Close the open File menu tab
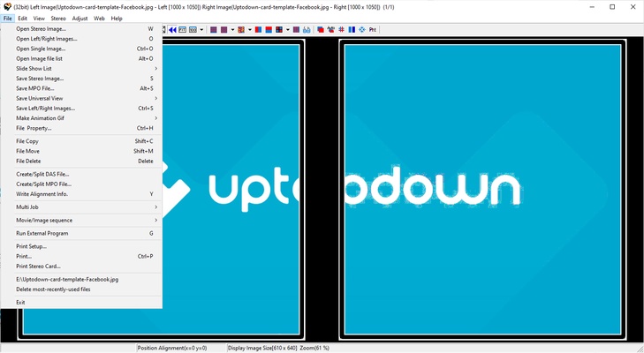644x353 pixels. pos(7,19)
